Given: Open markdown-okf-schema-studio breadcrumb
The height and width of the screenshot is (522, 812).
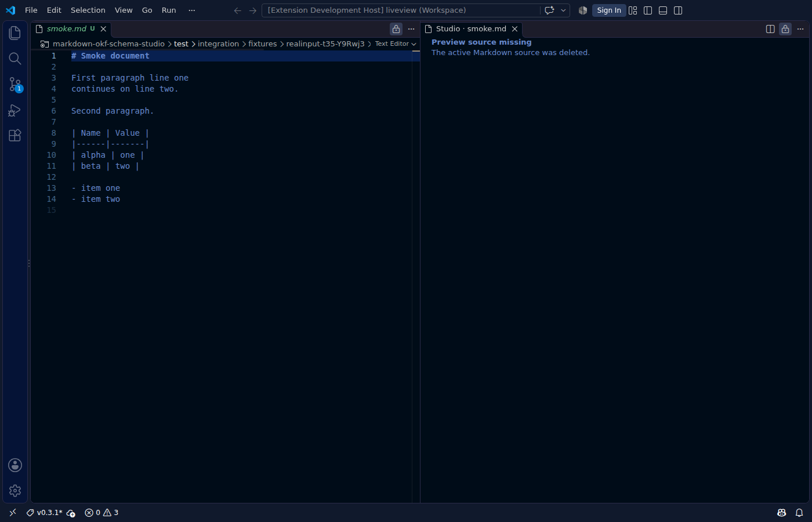Looking at the screenshot, I should pos(108,44).
